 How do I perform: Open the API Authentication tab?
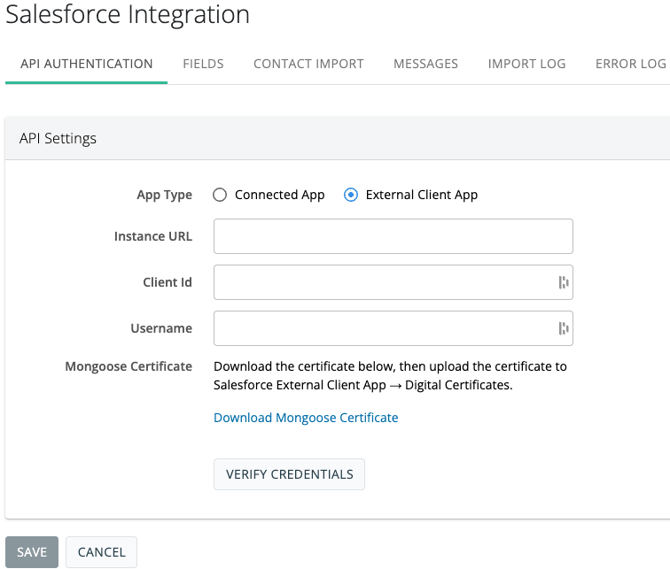pos(86,64)
